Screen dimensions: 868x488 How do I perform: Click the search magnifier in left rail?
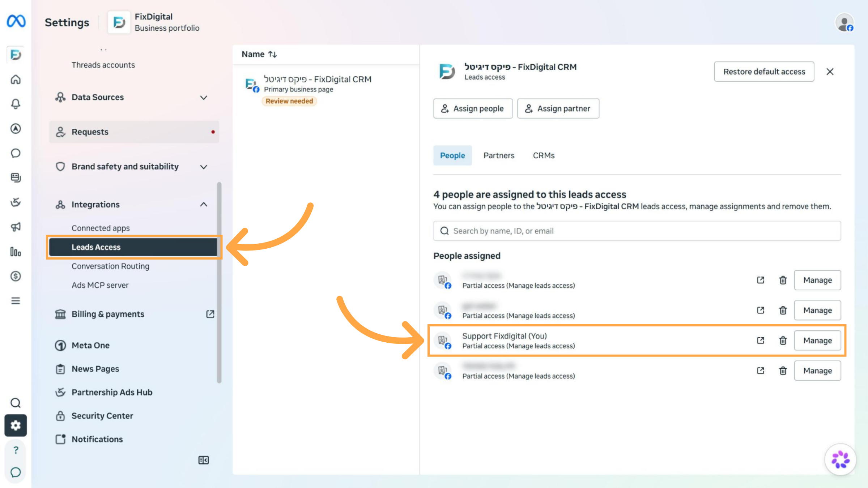(x=16, y=403)
